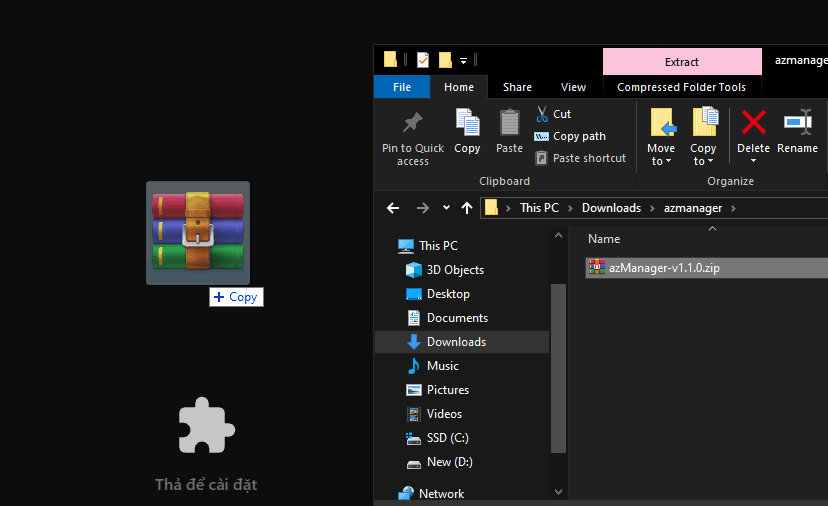Select Videos in navigation pane

click(x=444, y=414)
